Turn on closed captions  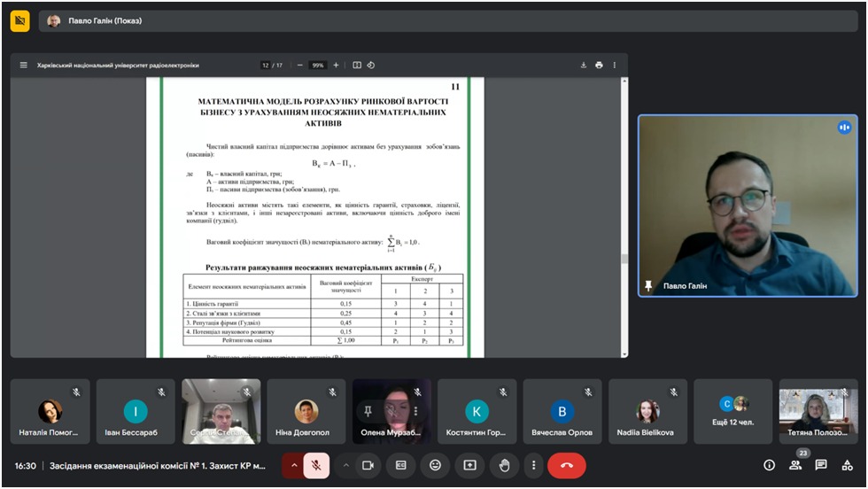click(401, 465)
